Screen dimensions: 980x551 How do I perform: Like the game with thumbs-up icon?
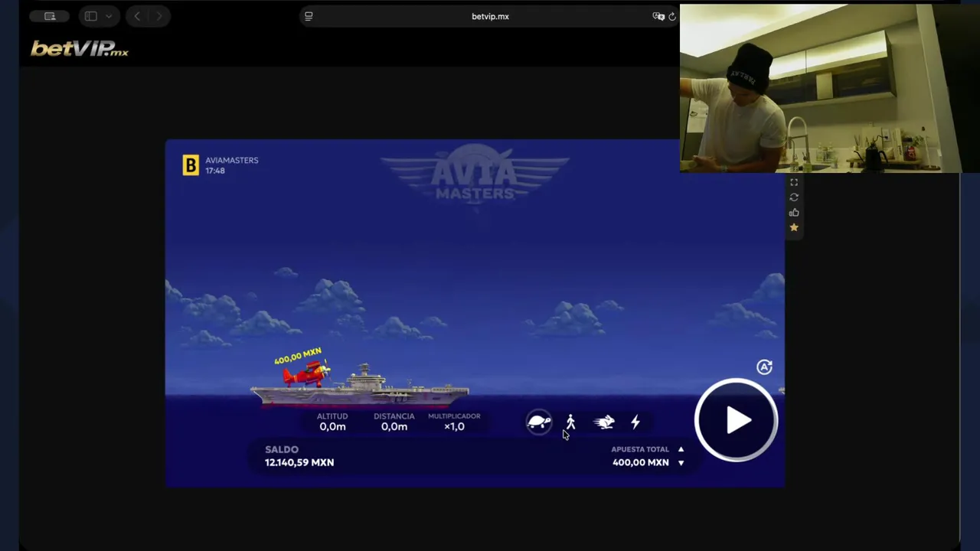(x=794, y=213)
